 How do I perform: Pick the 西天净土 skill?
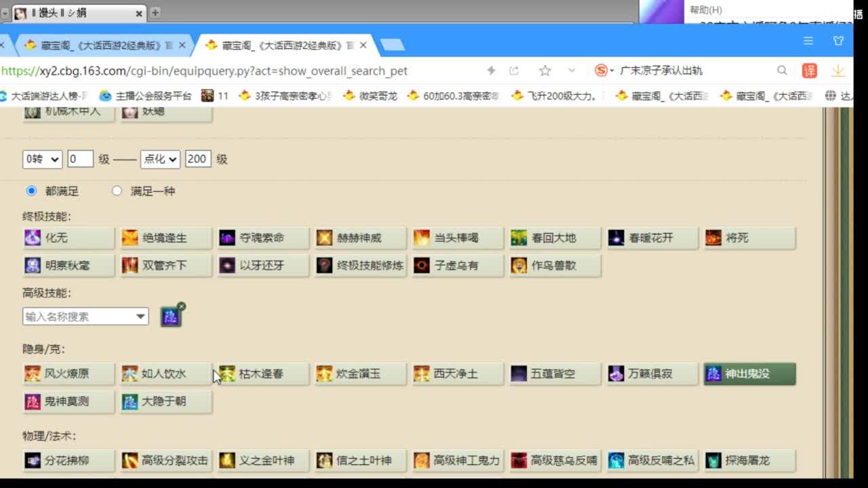pyautogui.click(x=458, y=373)
